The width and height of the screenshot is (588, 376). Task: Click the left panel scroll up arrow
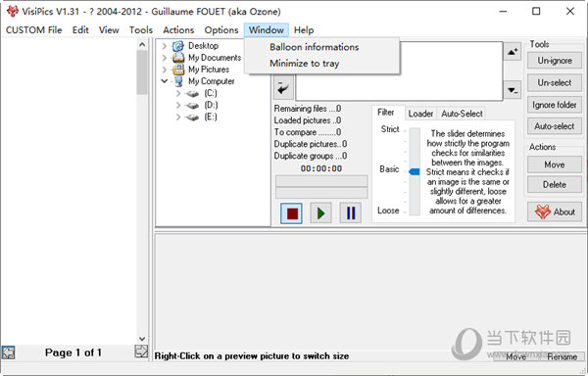142,45
